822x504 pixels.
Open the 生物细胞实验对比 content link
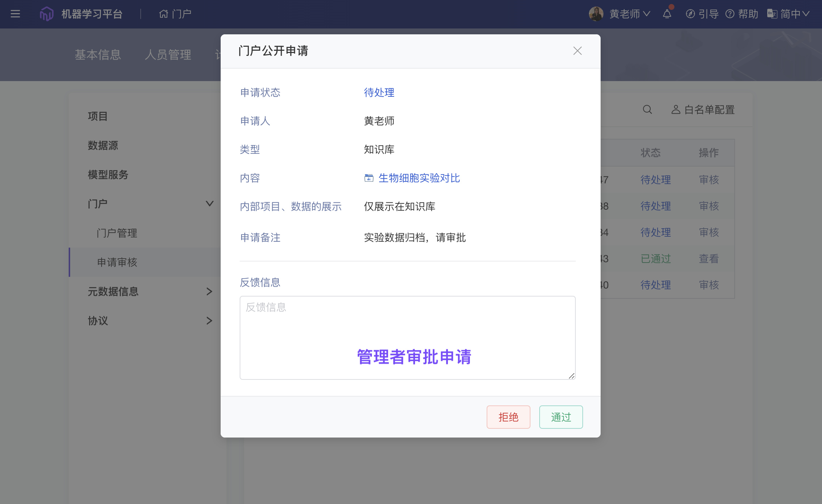coord(419,178)
